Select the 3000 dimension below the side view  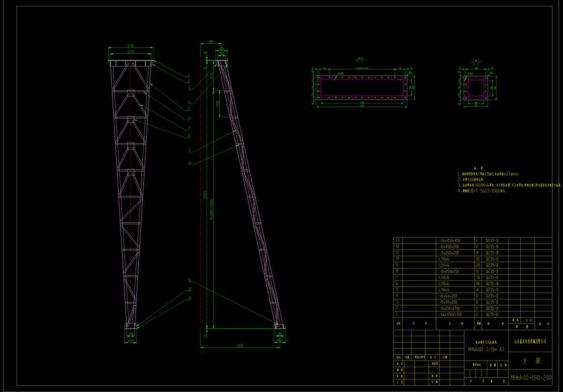click(x=240, y=345)
